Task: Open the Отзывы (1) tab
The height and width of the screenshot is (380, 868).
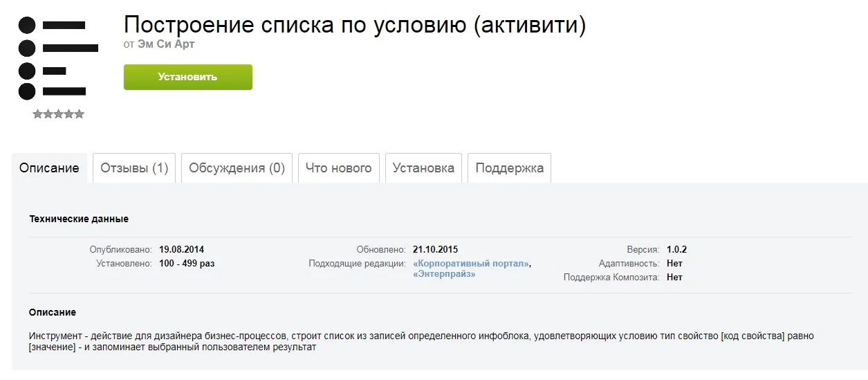Action: pos(134,168)
